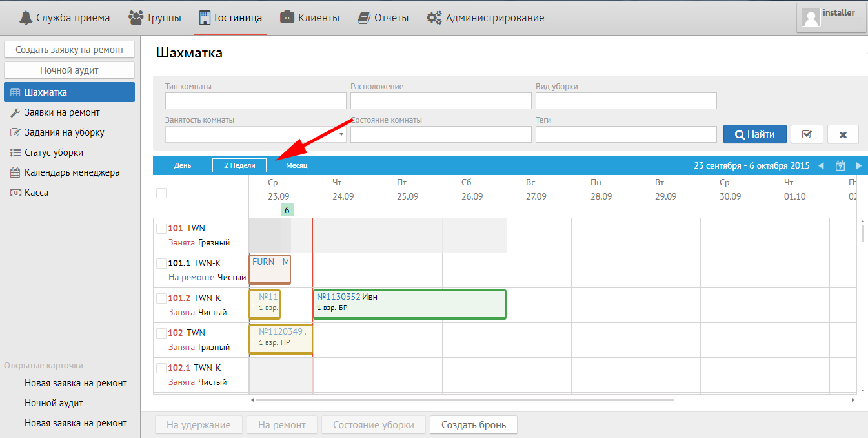Go to next date range arrow
The image size is (868, 438).
pyautogui.click(x=858, y=166)
